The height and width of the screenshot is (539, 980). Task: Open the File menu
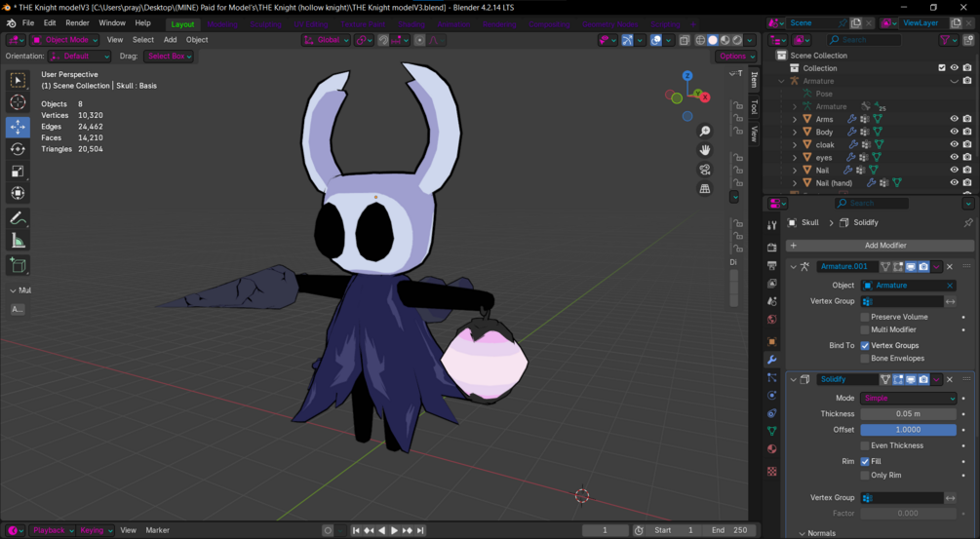[28, 23]
